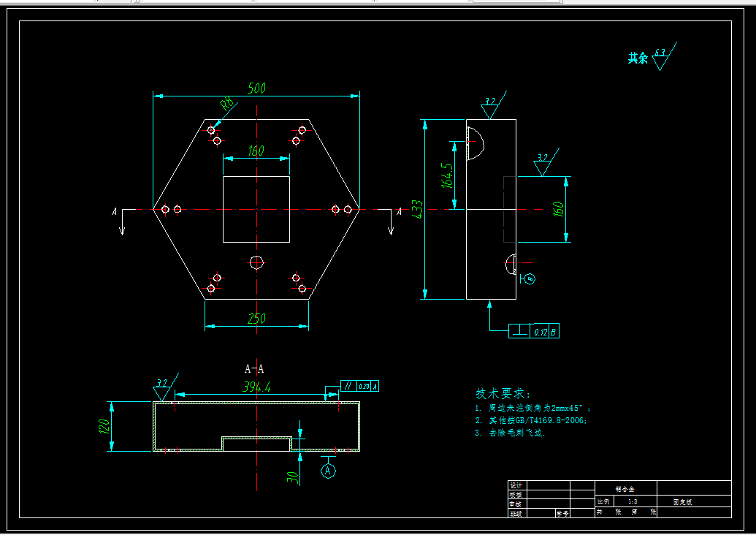Select the 校核 cell in title block
The height and width of the screenshot is (535, 756).
pos(516,495)
